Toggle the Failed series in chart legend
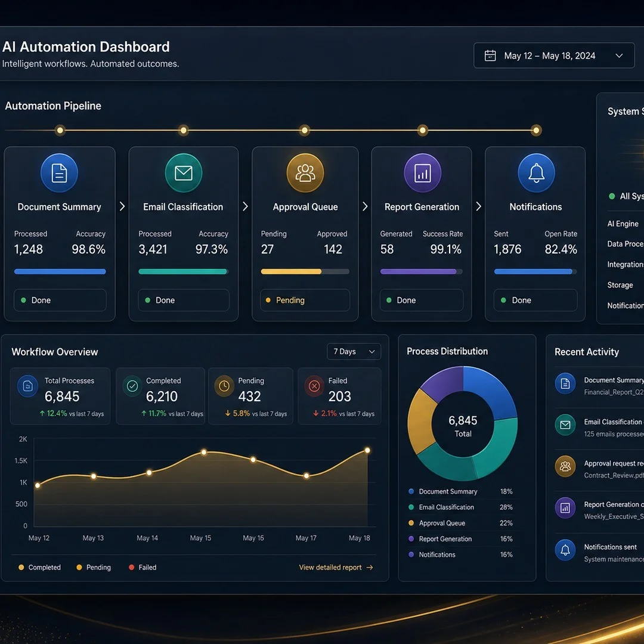This screenshot has width=644, height=644. [143, 567]
